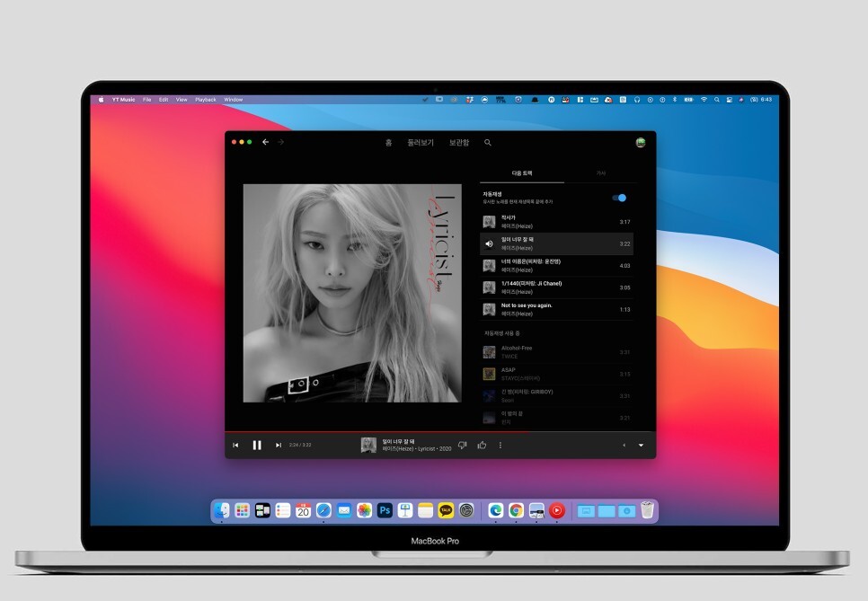Launch Safari from the dock
Screen dimensions: 868x601
coord(323,510)
